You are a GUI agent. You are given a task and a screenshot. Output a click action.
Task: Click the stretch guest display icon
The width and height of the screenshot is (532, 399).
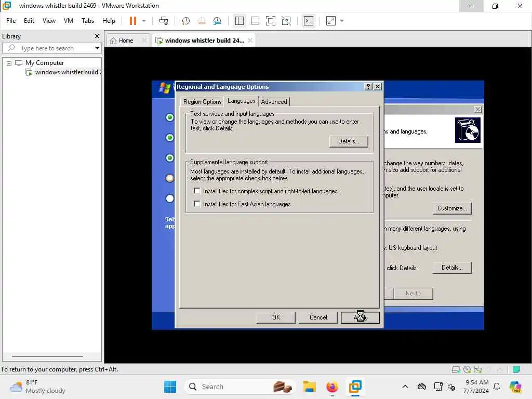click(331, 21)
